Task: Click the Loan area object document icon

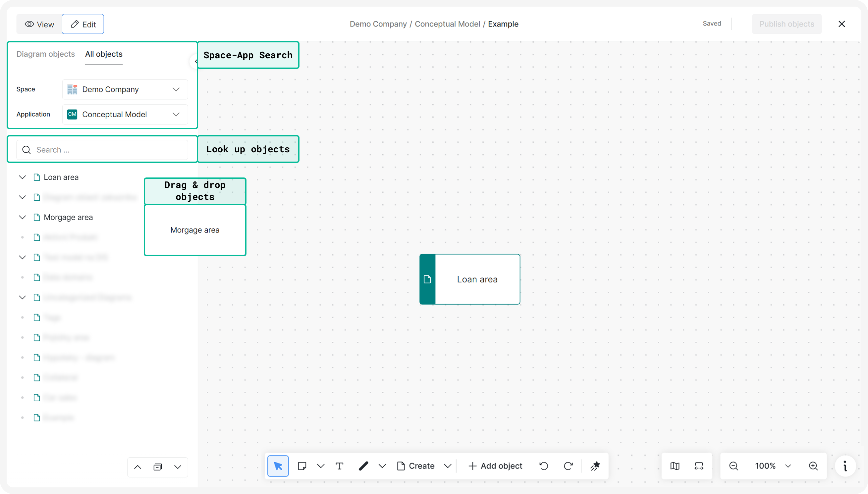Action: coord(427,279)
